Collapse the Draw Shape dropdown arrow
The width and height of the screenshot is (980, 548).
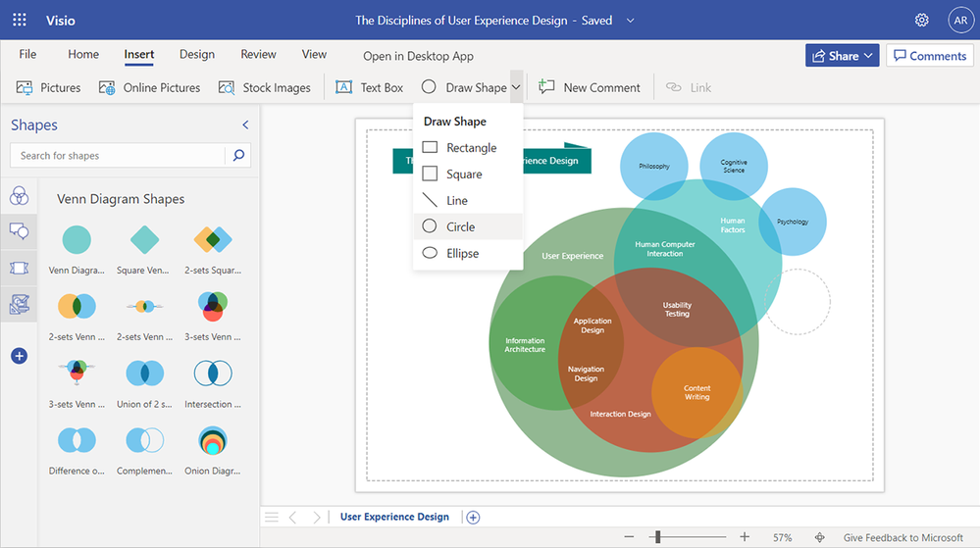coord(516,87)
